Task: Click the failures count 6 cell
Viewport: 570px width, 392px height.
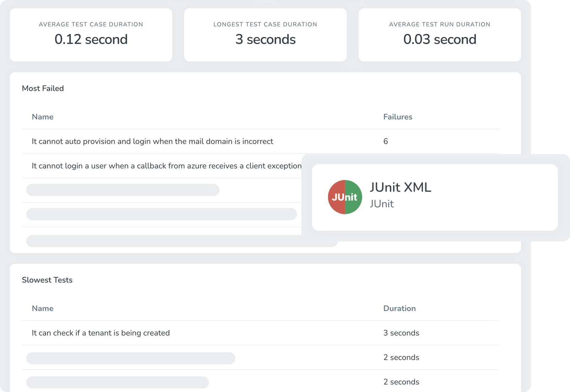Action: click(386, 141)
